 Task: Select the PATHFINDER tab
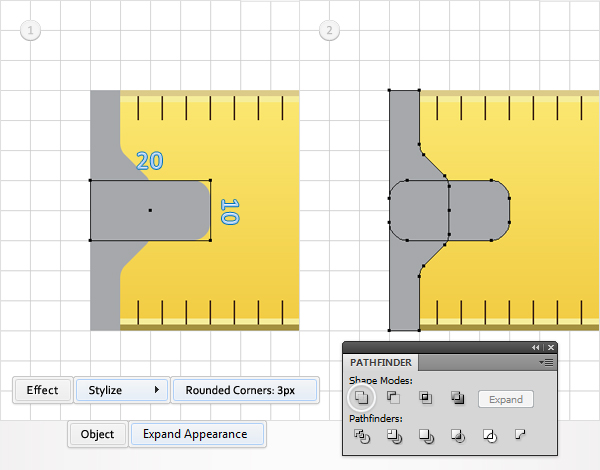[x=381, y=362]
